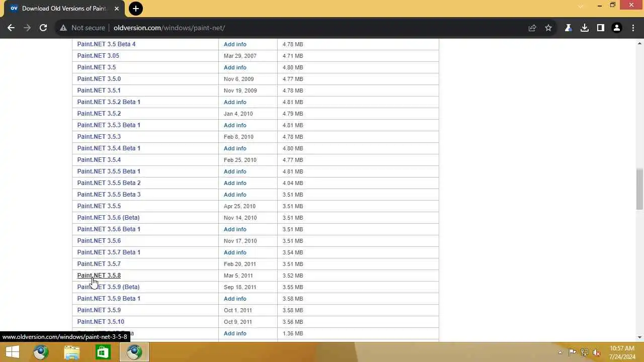Screen dimensions: 644x362
Task: Open Paint.NET 3.5.5 Beta 2 link
Action: [x=109, y=183]
